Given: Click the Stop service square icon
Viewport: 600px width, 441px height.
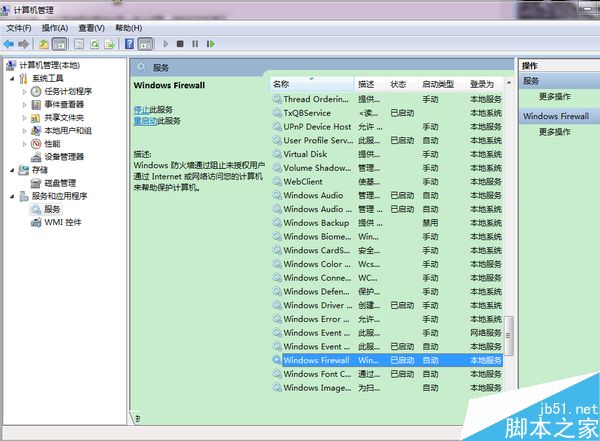Looking at the screenshot, I should 180,44.
